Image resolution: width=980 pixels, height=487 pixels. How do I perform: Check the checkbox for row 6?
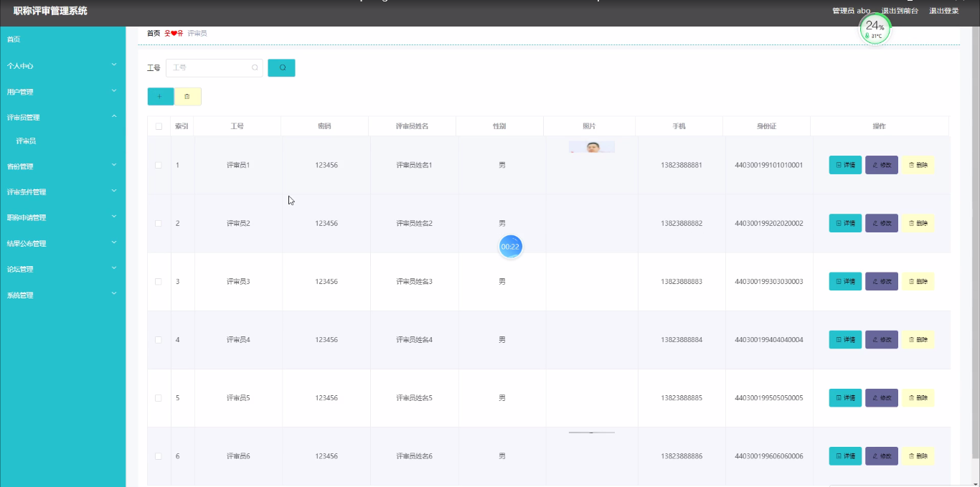click(159, 455)
